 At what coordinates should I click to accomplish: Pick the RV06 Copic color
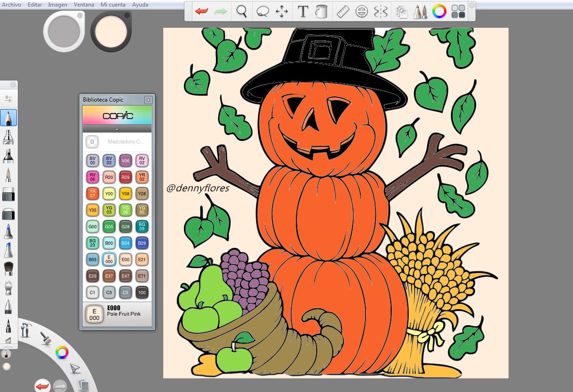click(x=93, y=177)
